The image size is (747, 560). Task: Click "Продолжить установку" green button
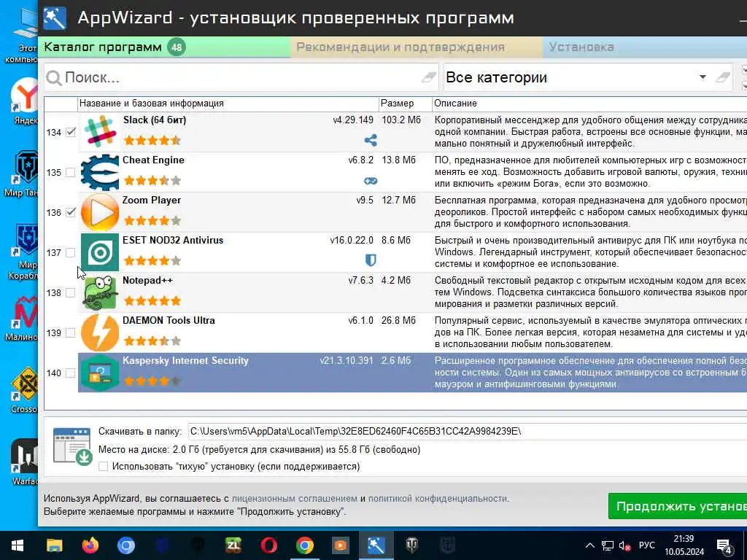coord(678,506)
